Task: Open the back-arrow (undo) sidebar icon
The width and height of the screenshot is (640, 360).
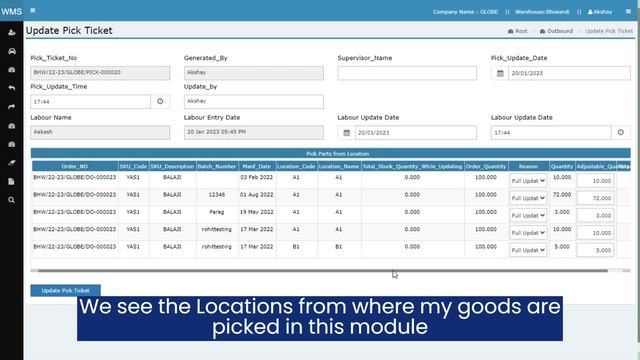Action: tap(11, 88)
